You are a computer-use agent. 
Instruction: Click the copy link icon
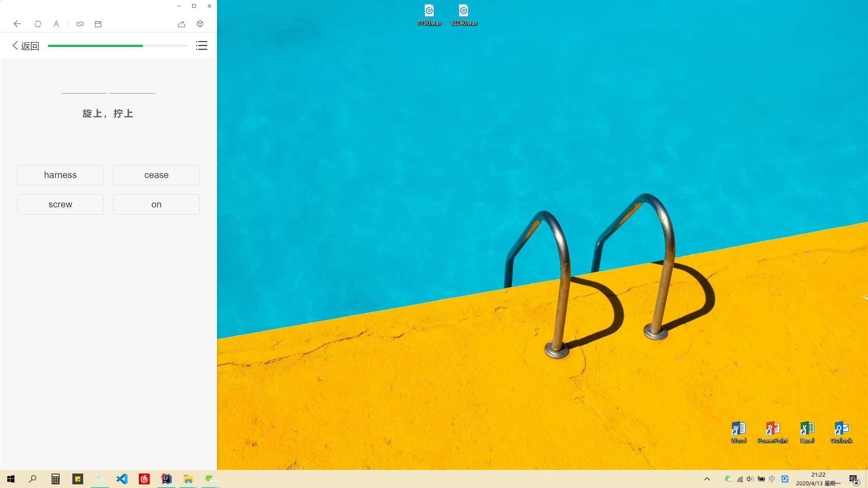(80, 24)
